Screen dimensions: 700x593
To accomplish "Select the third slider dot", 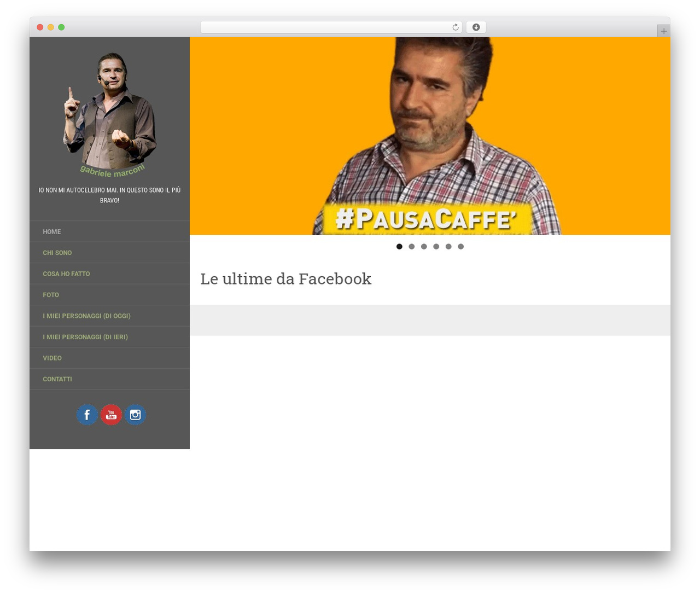I will click(424, 247).
